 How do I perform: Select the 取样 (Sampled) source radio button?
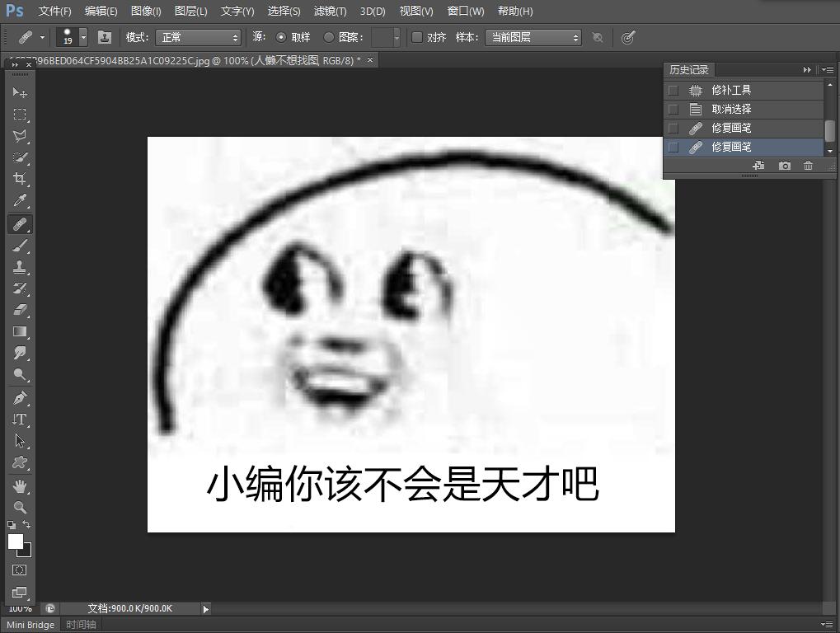(281, 37)
